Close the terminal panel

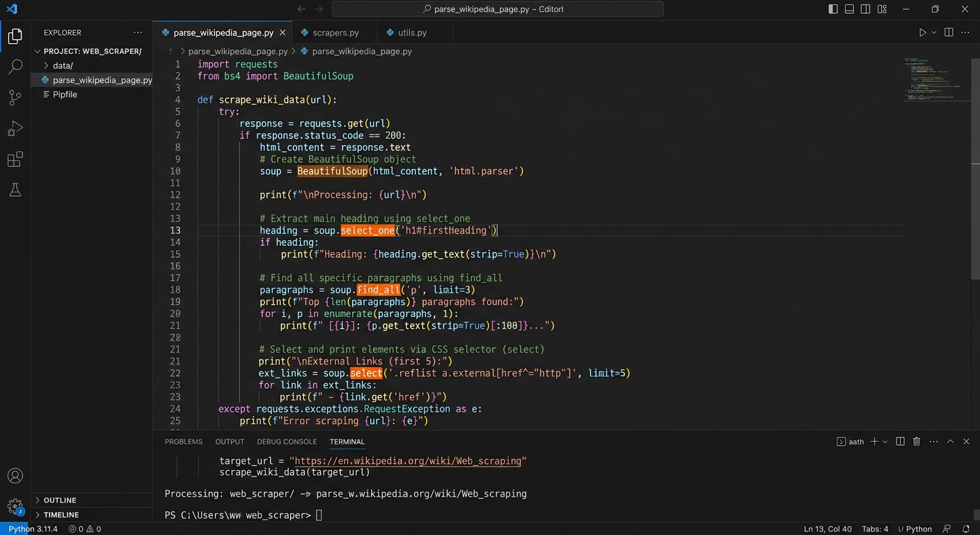coord(966,442)
